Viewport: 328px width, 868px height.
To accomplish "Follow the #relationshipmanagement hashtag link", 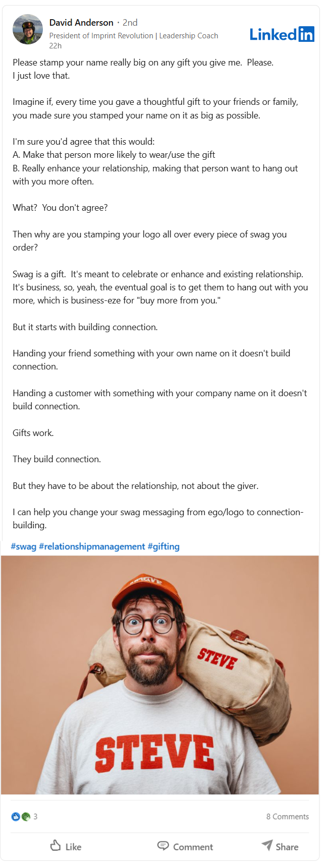I will [92, 546].
